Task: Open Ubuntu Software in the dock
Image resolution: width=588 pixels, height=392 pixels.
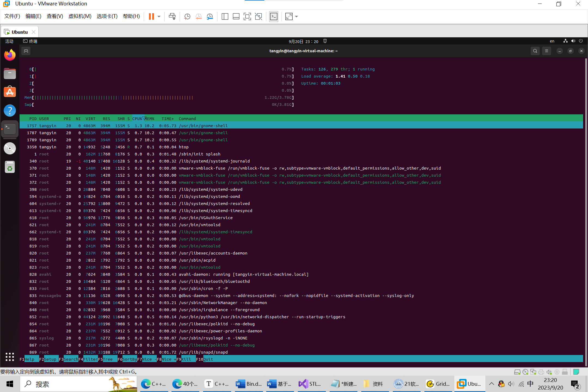Action: click(10, 92)
